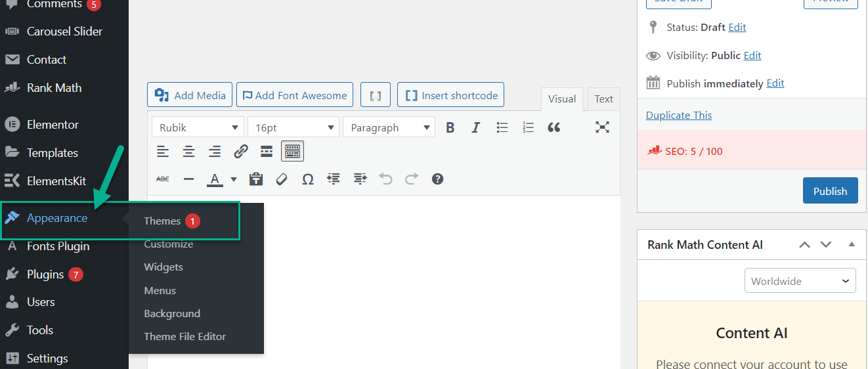Screen dimensions: 868x369
Task: Switch to the Text editor tab
Action: (x=603, y=98)
